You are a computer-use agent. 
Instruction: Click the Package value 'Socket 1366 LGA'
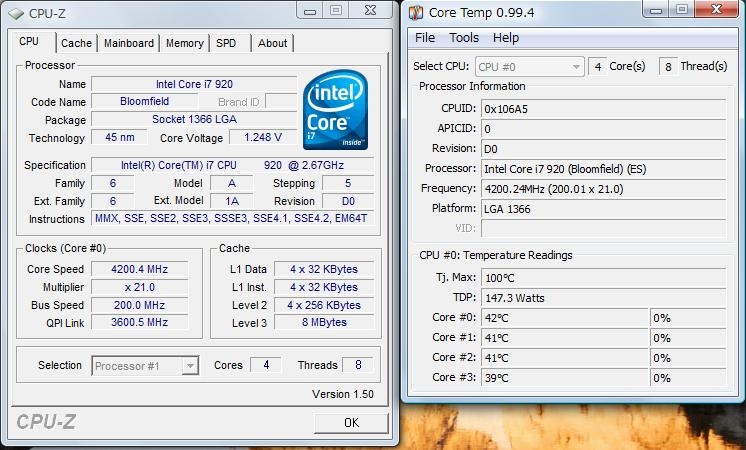coord(194,119)
